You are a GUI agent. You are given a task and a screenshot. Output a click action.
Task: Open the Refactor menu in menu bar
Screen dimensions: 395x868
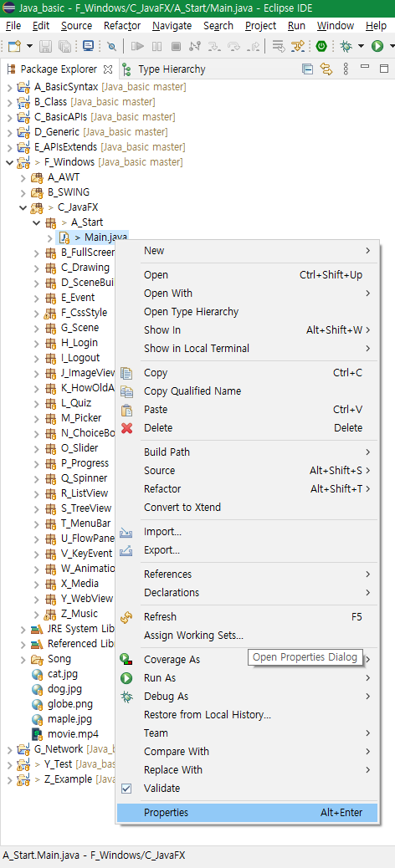click(x=122, y=25)
